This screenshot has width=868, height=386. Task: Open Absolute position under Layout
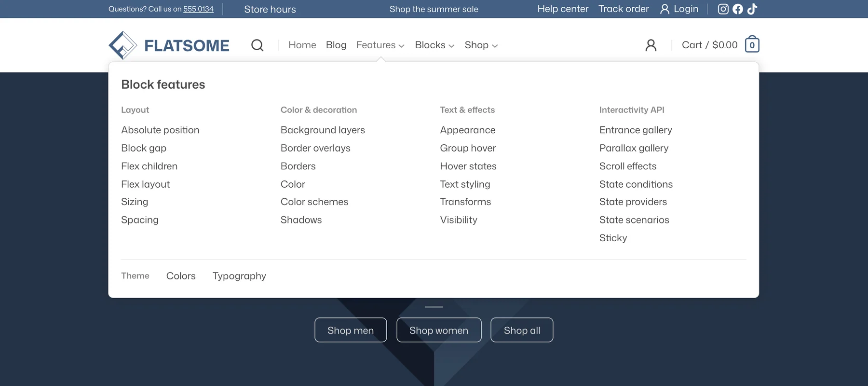160,130
